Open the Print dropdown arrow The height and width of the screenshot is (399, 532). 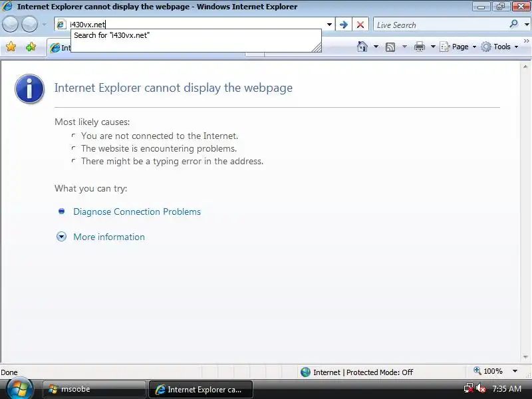point(433,47)
